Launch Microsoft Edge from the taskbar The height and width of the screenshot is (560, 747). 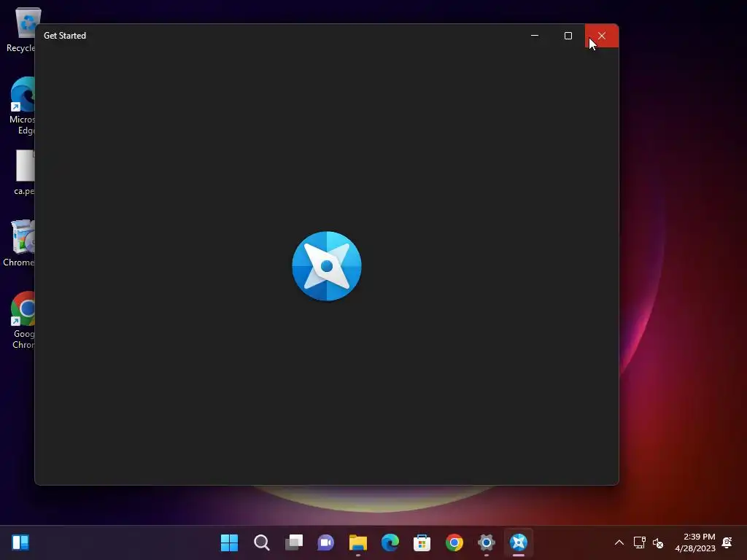click(x=390, y=542)
